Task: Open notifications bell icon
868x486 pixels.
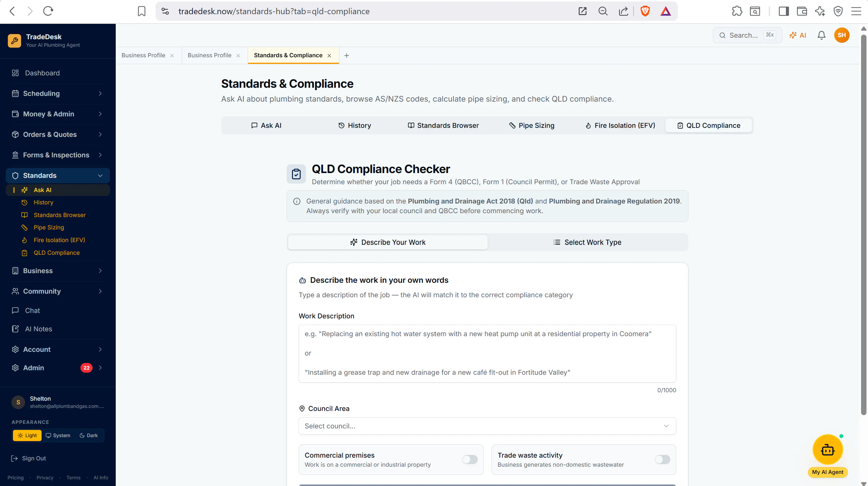Action: pos(822,35)
